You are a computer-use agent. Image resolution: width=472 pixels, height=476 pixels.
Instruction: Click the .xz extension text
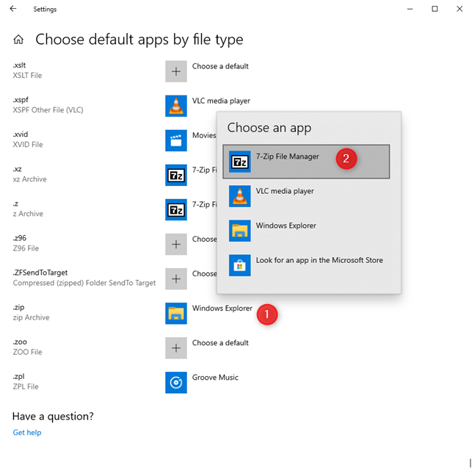point(17,169)
